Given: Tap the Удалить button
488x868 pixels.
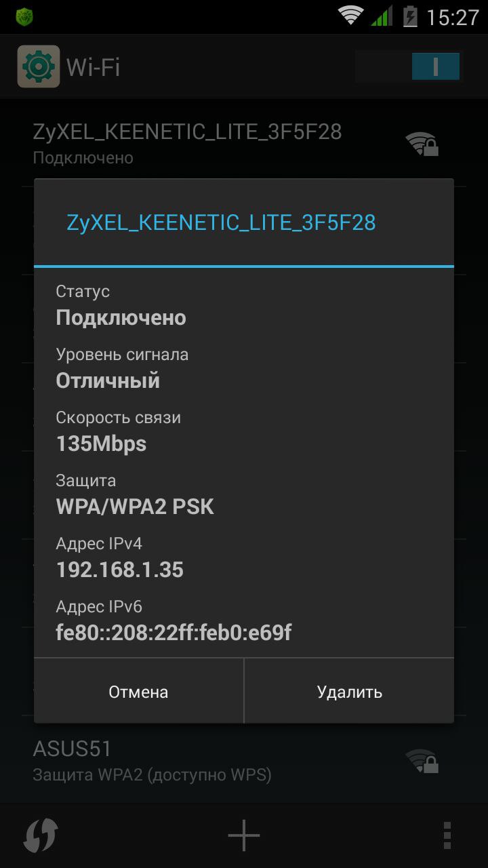Looking at the screenshot, I should click(x=349, y=691).
